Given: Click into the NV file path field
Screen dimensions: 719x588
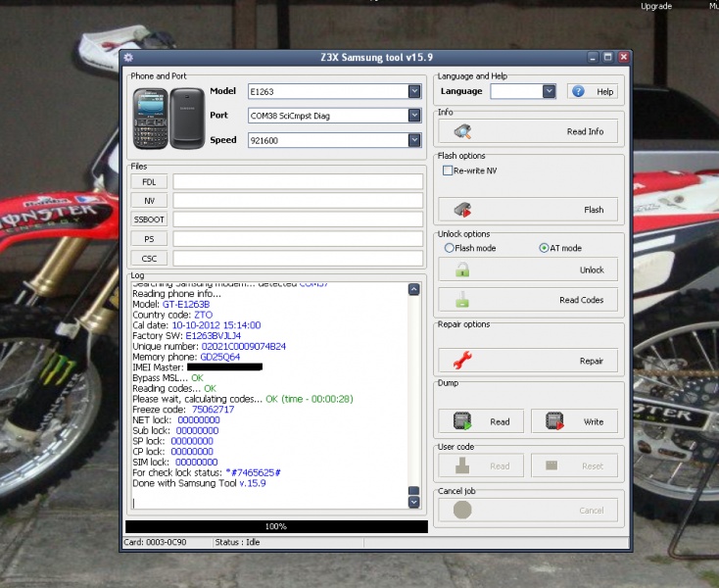Looking at the screenshot, I should coord(298,201).
